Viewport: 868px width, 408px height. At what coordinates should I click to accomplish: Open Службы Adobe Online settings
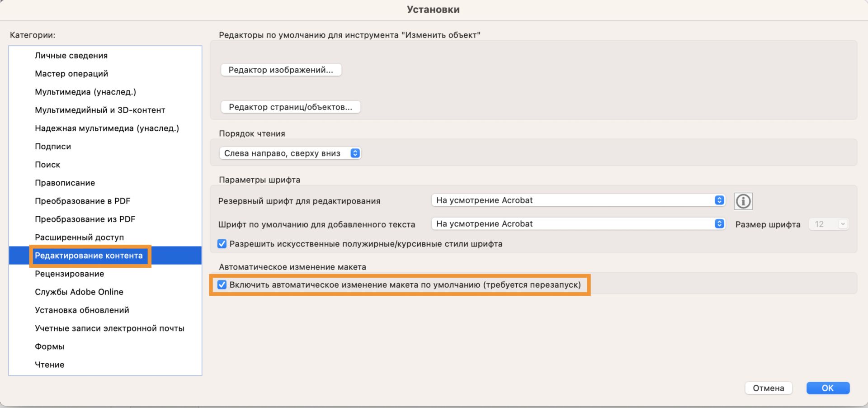(x=79, y=292)
